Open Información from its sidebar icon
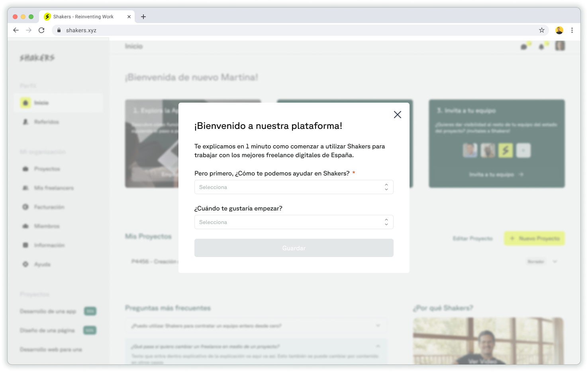 coord(25,245)
